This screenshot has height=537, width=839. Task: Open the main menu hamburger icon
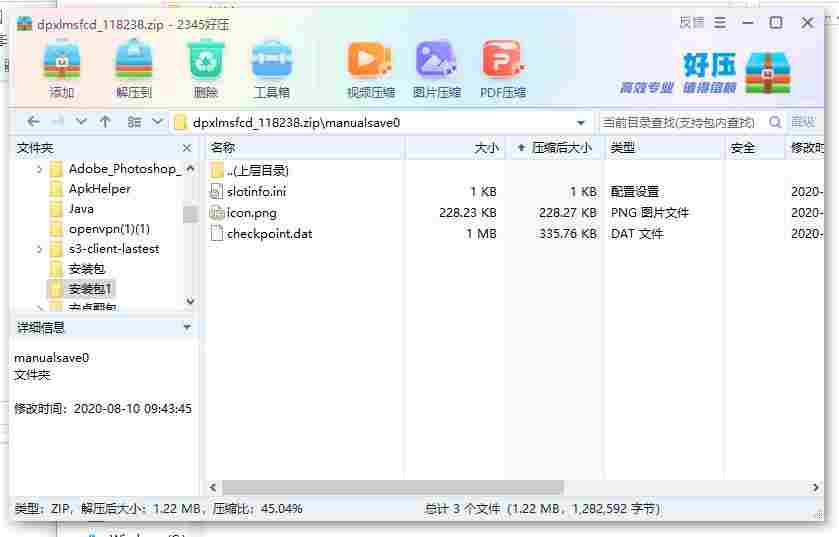click(720, 22)
